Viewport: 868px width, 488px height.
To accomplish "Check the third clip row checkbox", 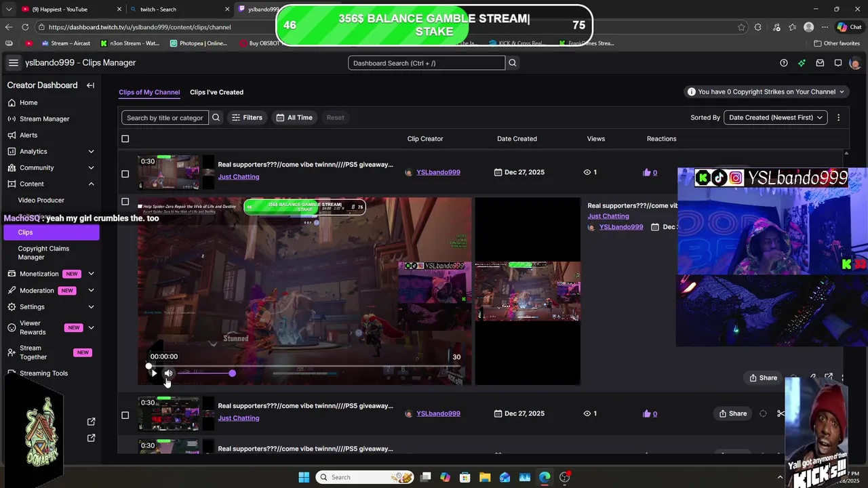I will point(125,415).
